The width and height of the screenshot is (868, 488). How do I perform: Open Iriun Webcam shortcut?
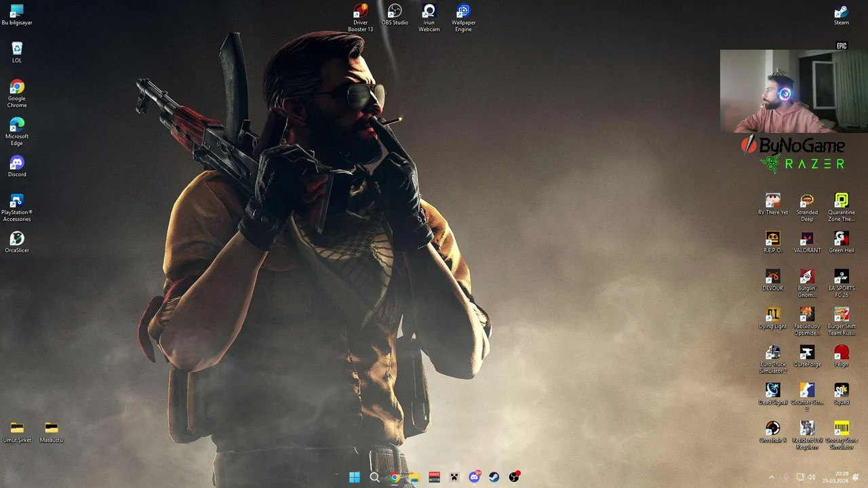[x=429, y=18]
